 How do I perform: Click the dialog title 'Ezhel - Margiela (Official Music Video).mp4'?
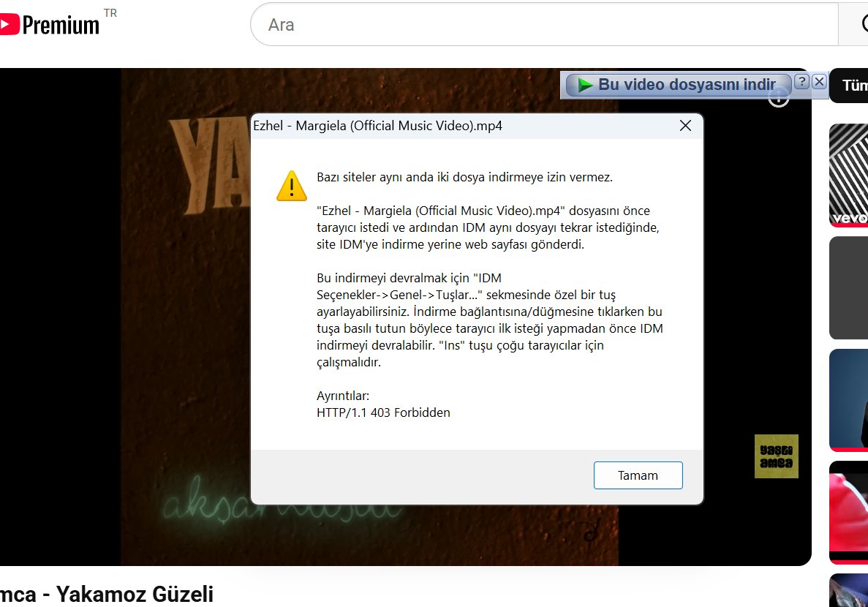(x=377, y=126)
